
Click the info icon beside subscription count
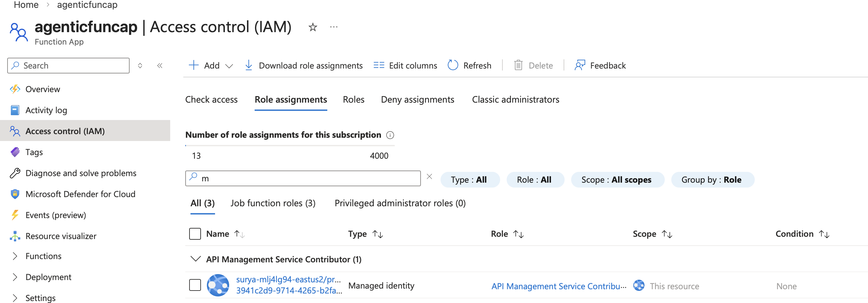(x=390, y=135)
